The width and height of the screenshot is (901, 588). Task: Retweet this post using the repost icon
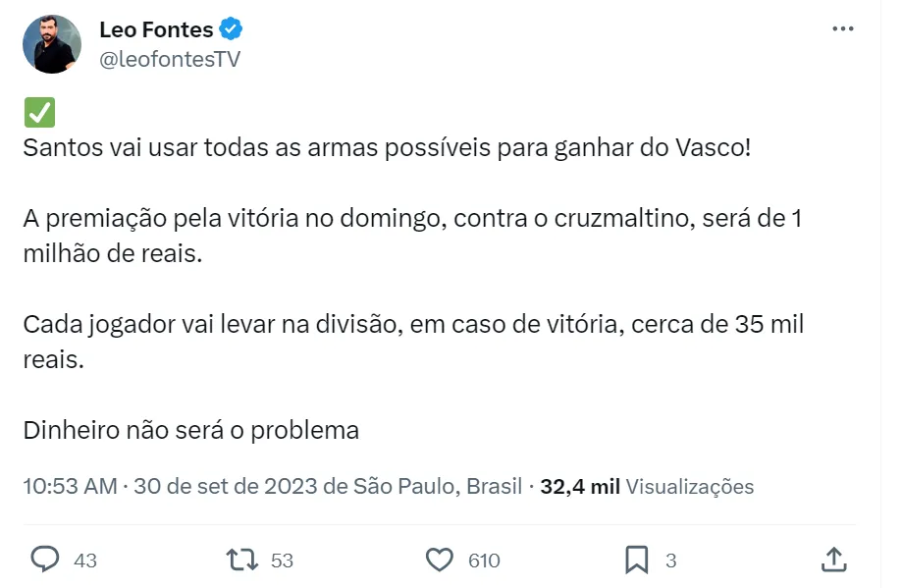pos(241,560)
